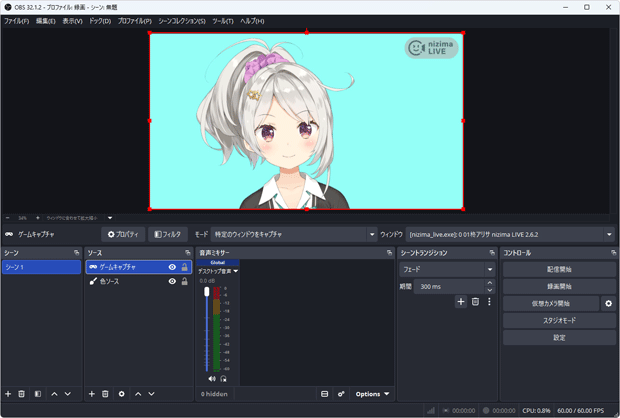620x418 pixels.
Task: Open advanced audio properties gears icon
Action: 341,394
